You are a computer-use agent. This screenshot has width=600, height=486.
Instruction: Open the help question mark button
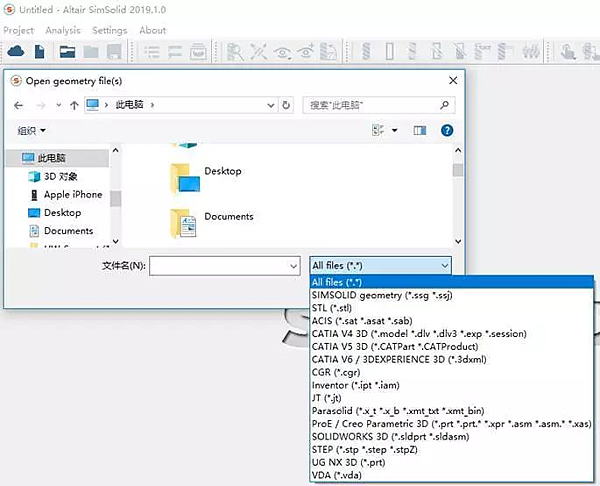[447, 130]
